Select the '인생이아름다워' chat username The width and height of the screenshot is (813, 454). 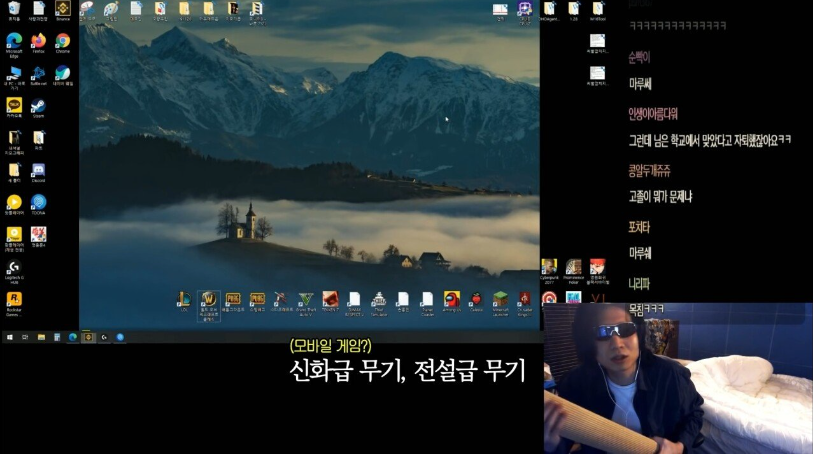pos(653,114)
